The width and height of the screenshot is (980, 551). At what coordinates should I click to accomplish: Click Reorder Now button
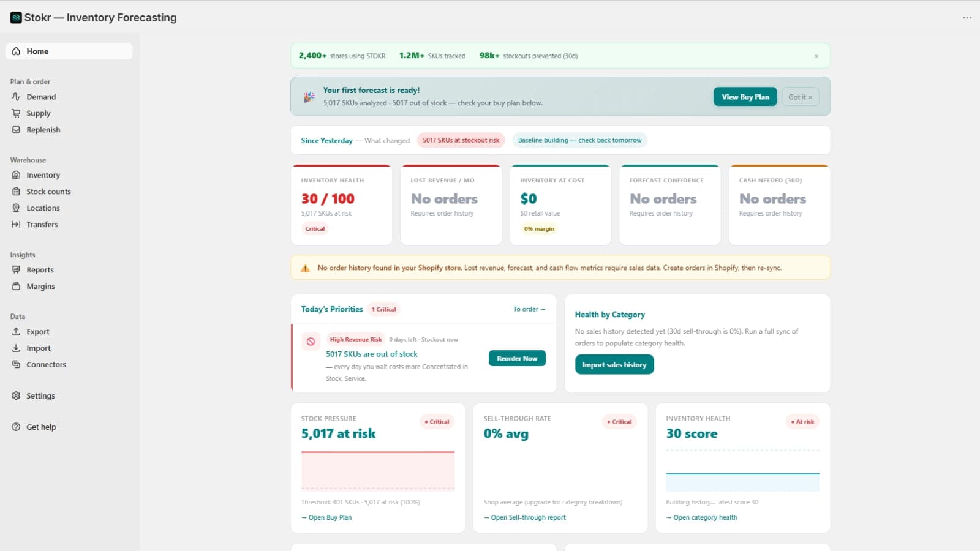click(517, 359)
